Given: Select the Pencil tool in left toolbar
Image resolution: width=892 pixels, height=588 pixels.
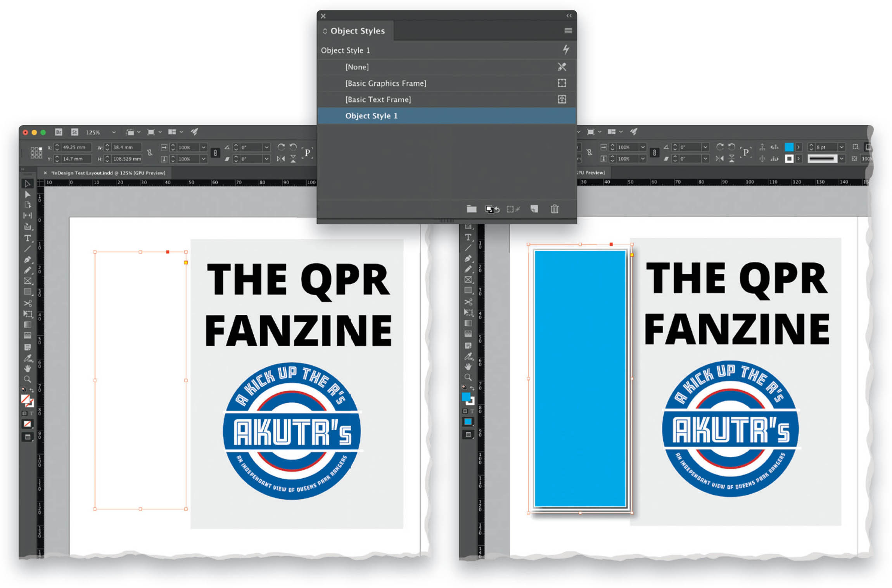Looking at the screenshot, I should (28, 270).
